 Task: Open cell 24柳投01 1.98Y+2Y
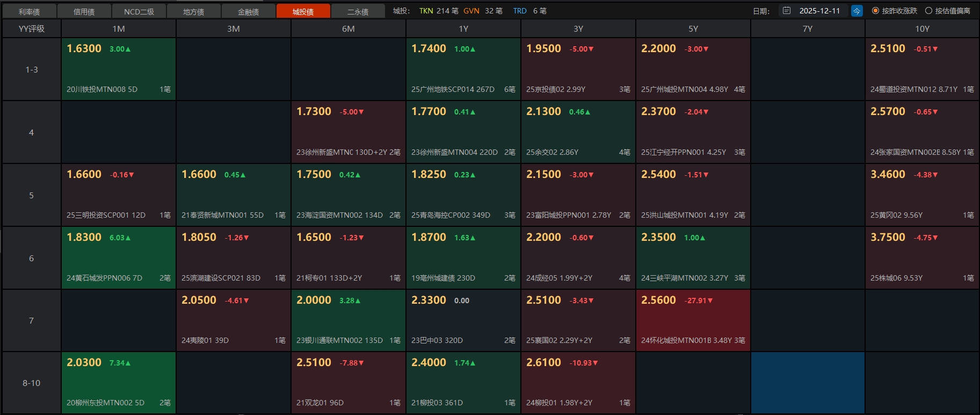click(578, 383)
